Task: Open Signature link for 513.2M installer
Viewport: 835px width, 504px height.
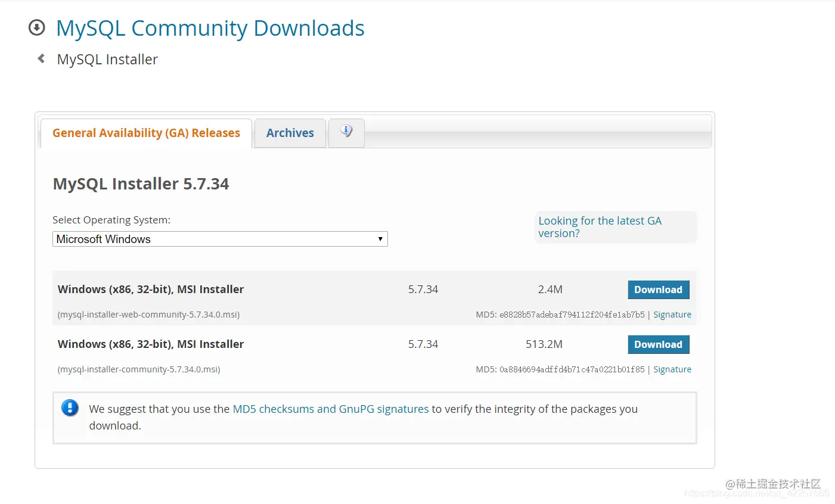Action: (x=672, y=369)
